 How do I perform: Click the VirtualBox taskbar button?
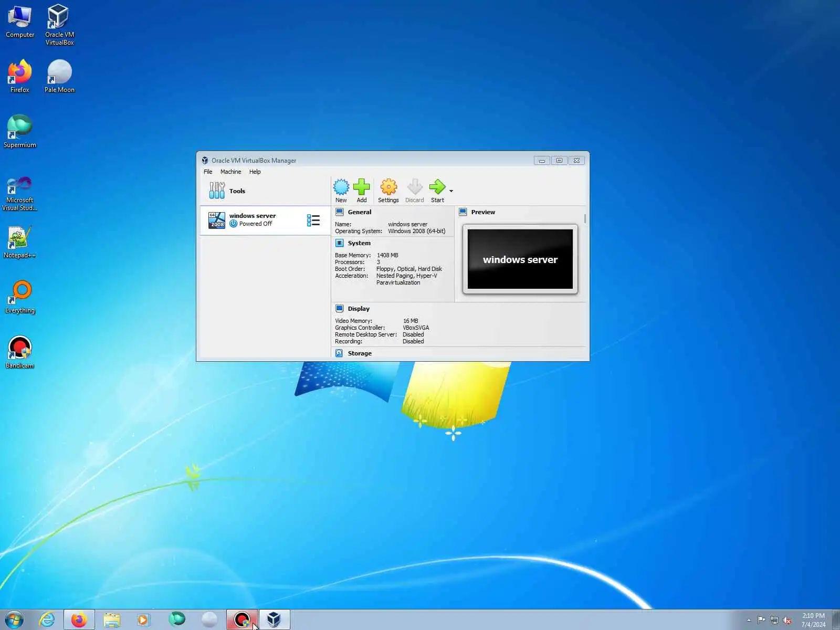click(274, 619)
